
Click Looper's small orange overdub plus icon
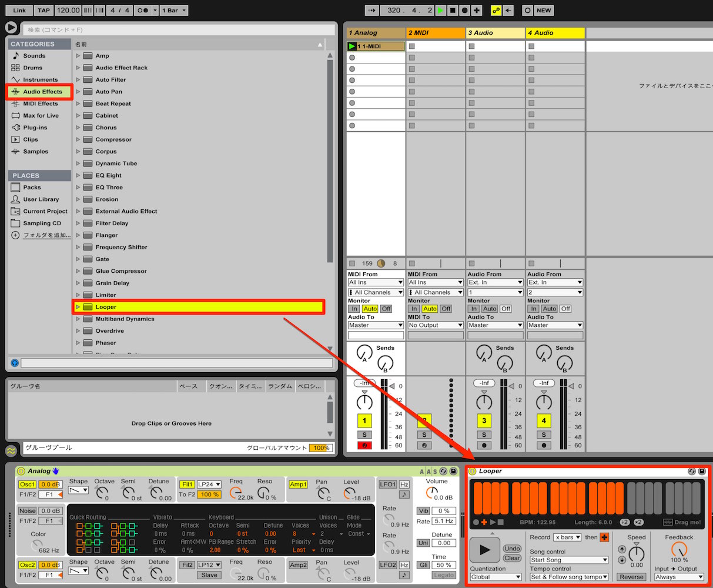click(x=484, y=522)
